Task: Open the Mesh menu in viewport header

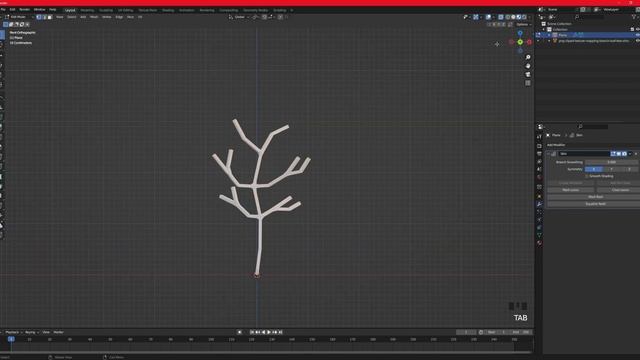Action: click(94, 17)
